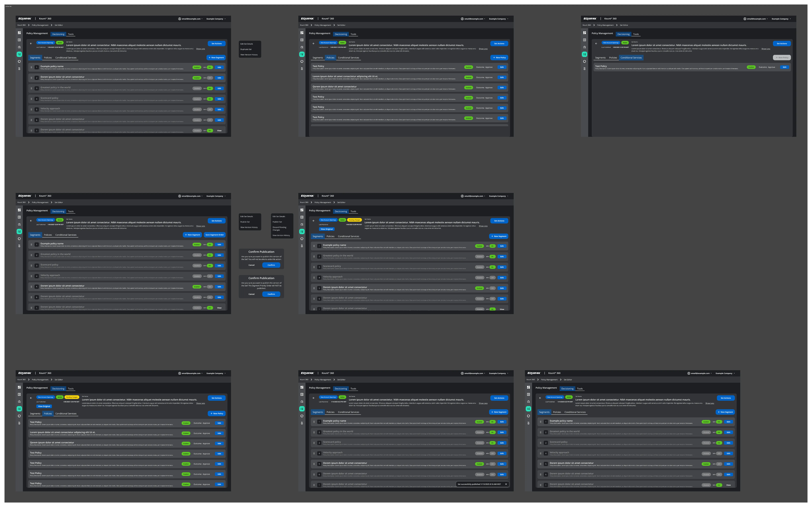
Task: Toggle MFA for Greatest policy, Save Segment Order frame
Action: [x=210, y=255]
